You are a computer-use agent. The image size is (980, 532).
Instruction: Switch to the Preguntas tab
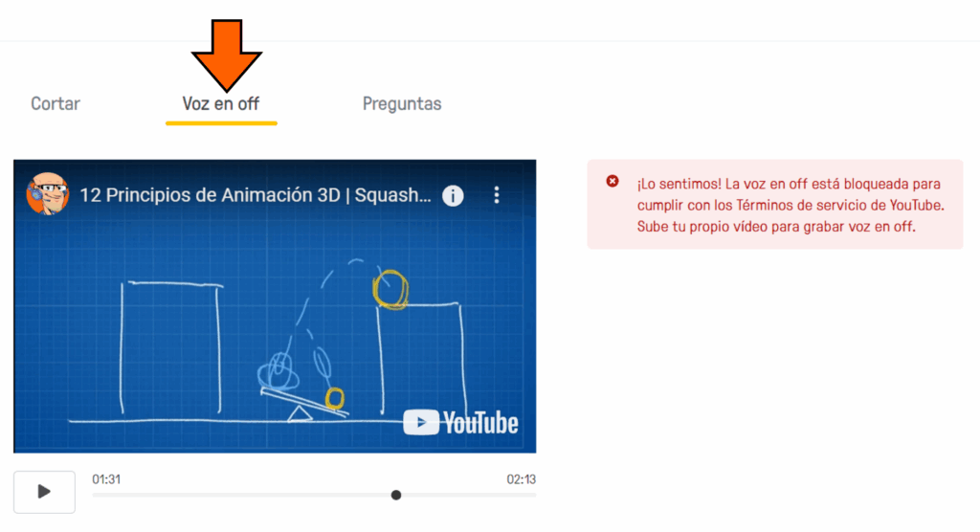point(402,103)
